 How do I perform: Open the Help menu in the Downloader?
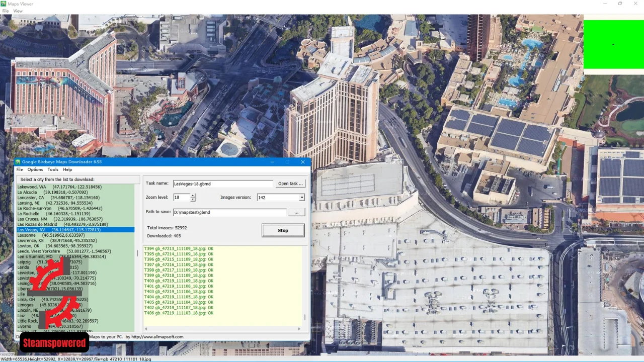(x=67, y=169)
